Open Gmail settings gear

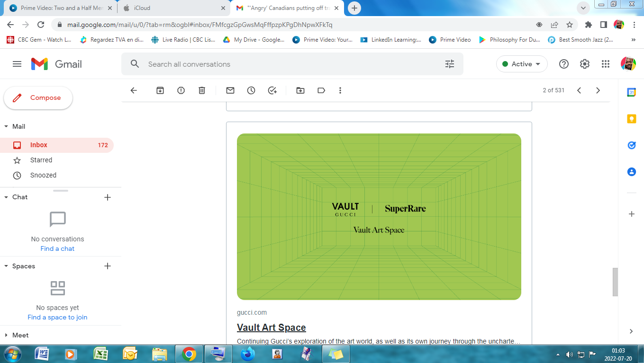[x=585, y=64]
